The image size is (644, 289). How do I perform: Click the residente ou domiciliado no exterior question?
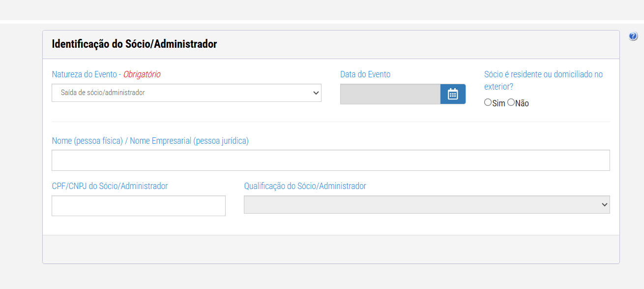coord(543,80)
